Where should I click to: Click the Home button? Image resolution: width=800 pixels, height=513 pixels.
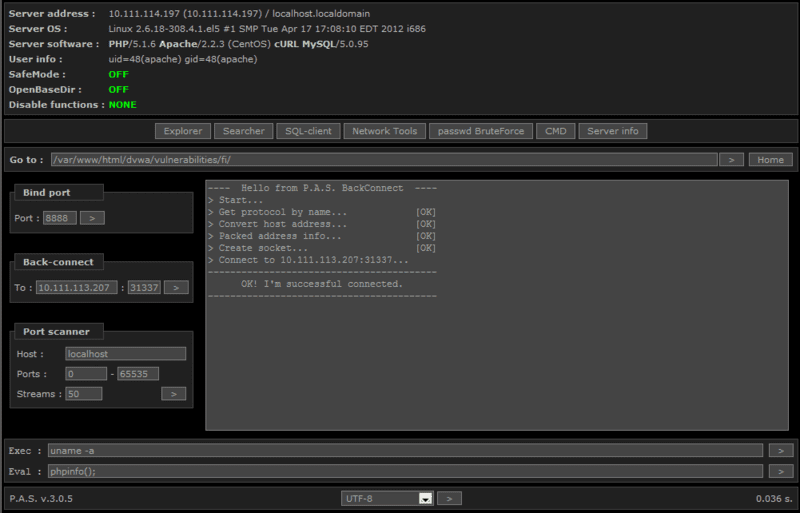[770, 160]
